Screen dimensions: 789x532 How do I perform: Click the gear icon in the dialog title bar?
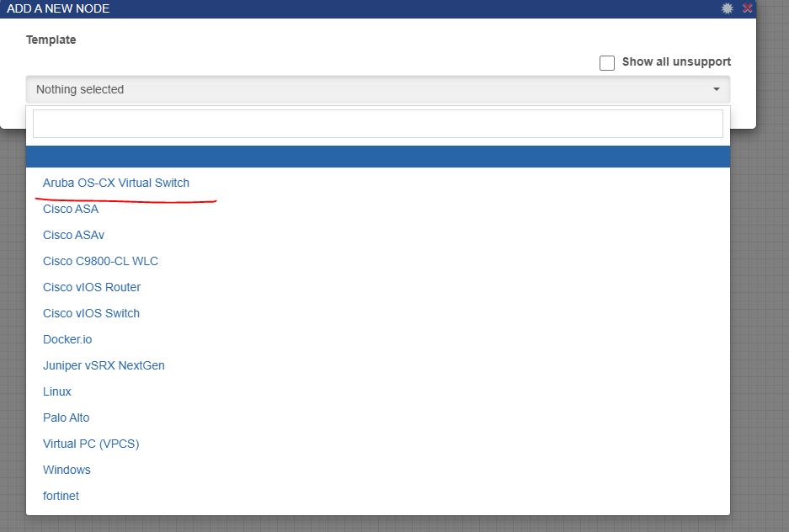727,8
